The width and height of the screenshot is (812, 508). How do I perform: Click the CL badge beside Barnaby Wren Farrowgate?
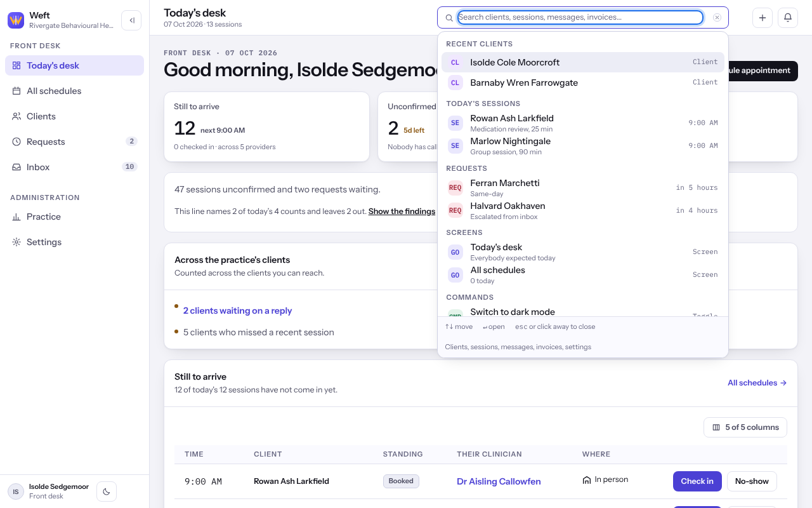(455, 83)
